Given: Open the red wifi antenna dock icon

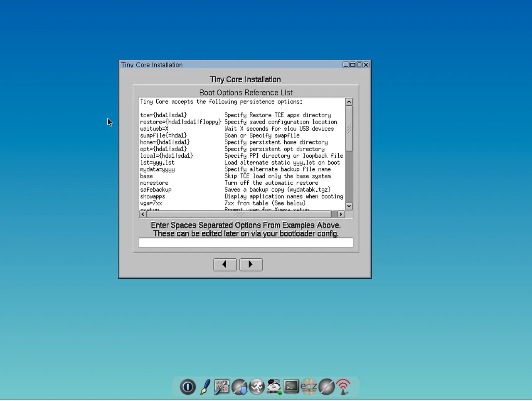Looking at the screenshot, I should coord(343,387).
